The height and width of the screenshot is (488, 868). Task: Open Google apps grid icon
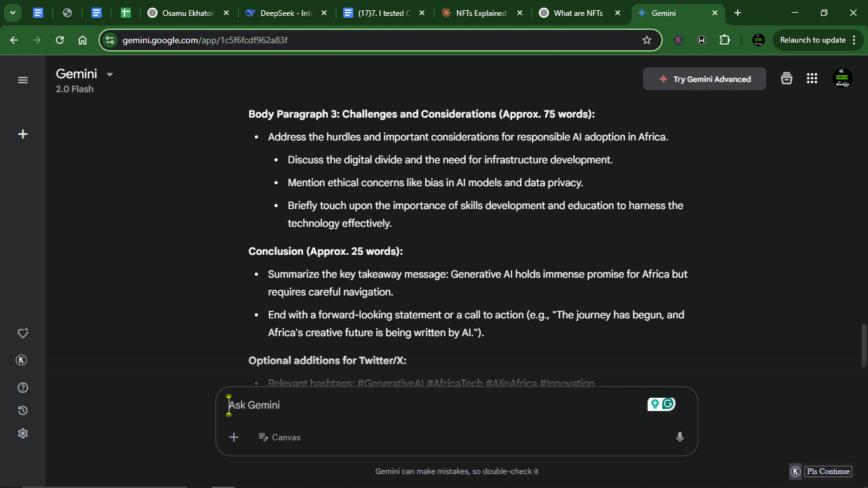[811, 79]
